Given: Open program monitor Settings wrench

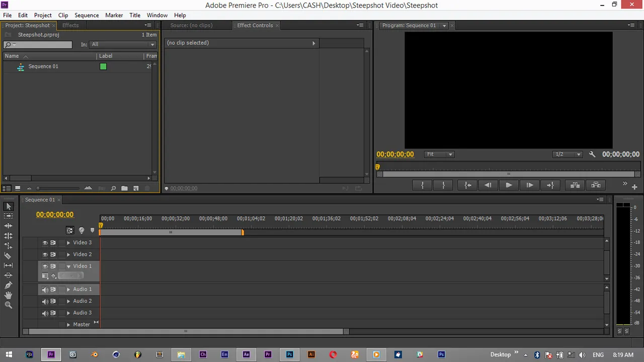Looking at the screenshot, I should 592,154.
